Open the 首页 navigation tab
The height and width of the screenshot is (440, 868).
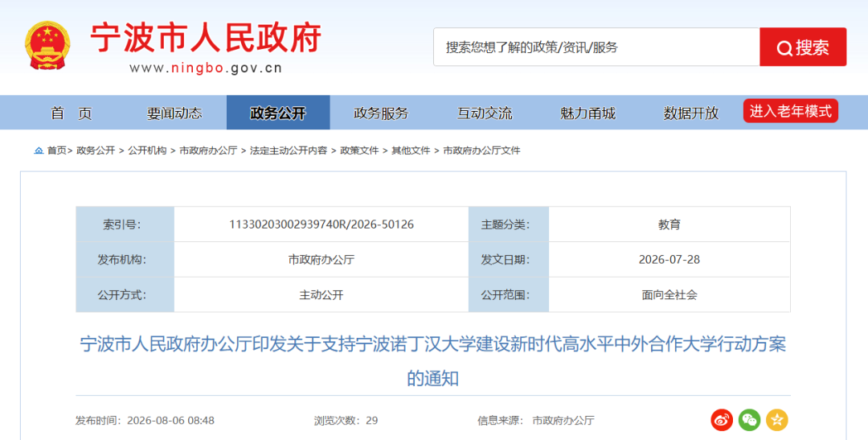(x=72, y=113)
